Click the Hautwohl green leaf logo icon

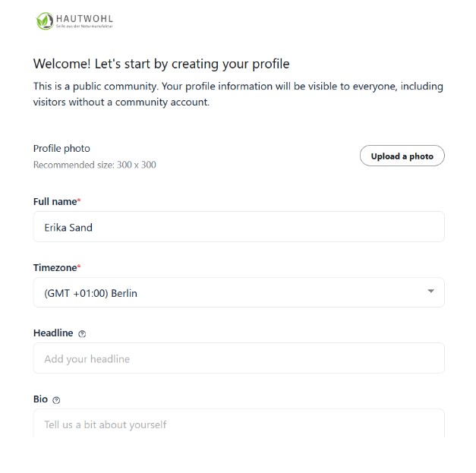pyautogui.click(x=45, y=21)
